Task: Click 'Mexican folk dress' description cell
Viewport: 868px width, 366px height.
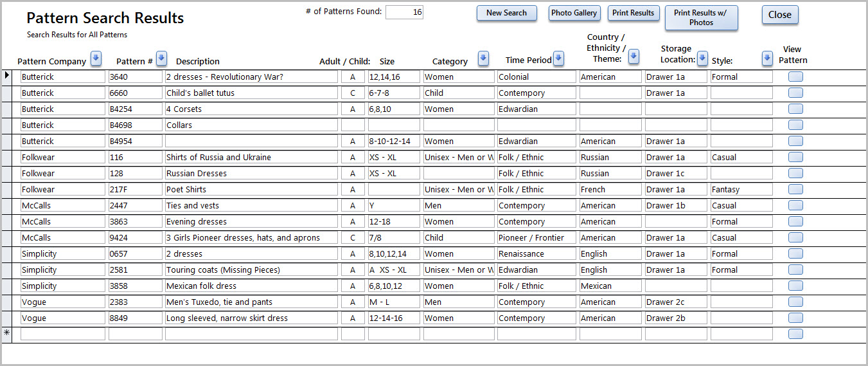Action: click(x=251, y=286)
